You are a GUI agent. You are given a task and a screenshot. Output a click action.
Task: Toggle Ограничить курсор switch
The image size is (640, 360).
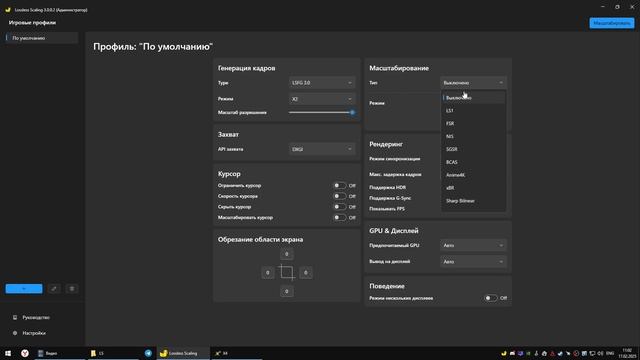[340, 185]
